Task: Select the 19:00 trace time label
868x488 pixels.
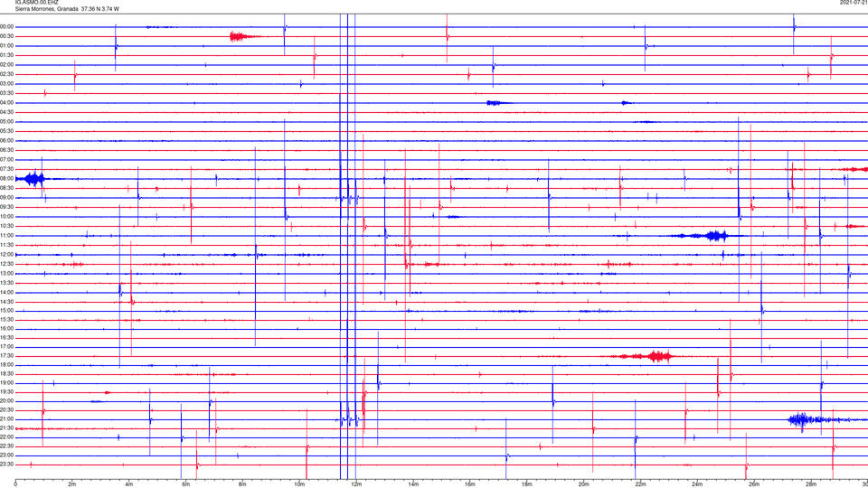Action: click(x=7, y=383)
